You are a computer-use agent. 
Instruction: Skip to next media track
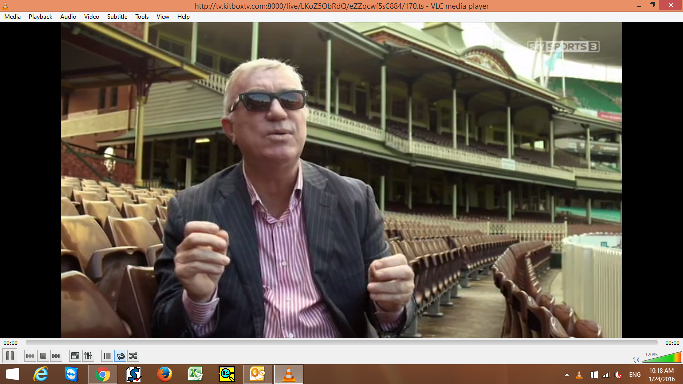pyautogui.click(x=56, y=356)
